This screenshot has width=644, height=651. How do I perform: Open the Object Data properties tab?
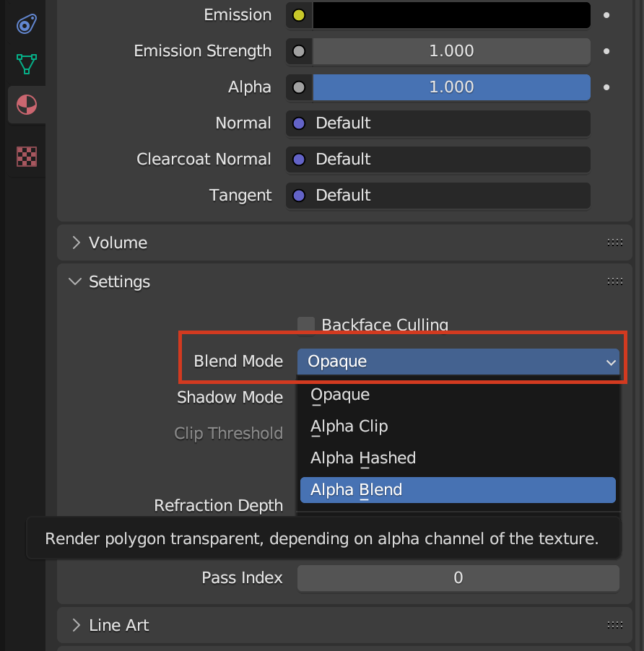point(27,64)
